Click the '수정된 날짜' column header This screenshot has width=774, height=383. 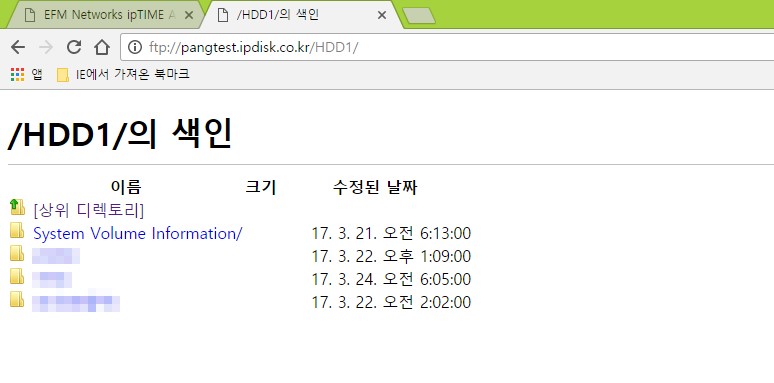point(375,187)
